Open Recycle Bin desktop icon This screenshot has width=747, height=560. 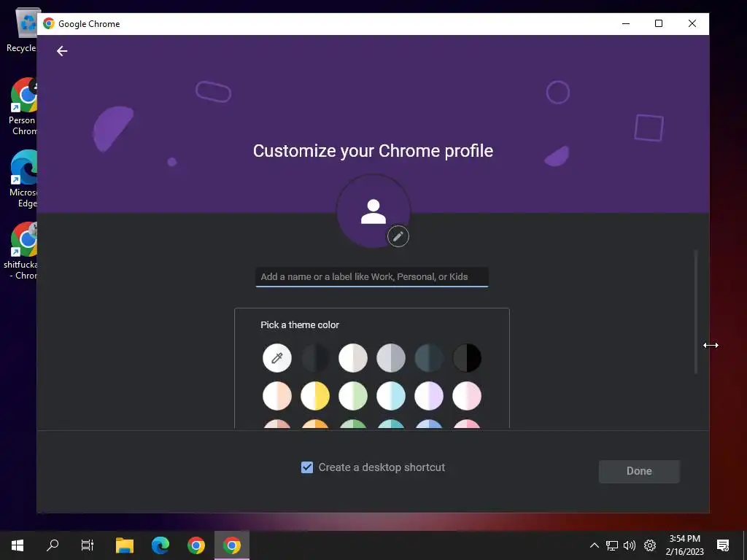[21, 31]
